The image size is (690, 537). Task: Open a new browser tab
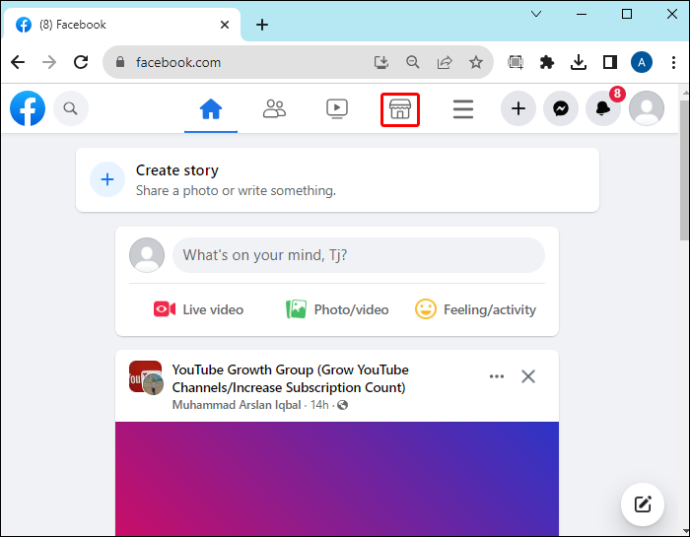click(262, 25)
